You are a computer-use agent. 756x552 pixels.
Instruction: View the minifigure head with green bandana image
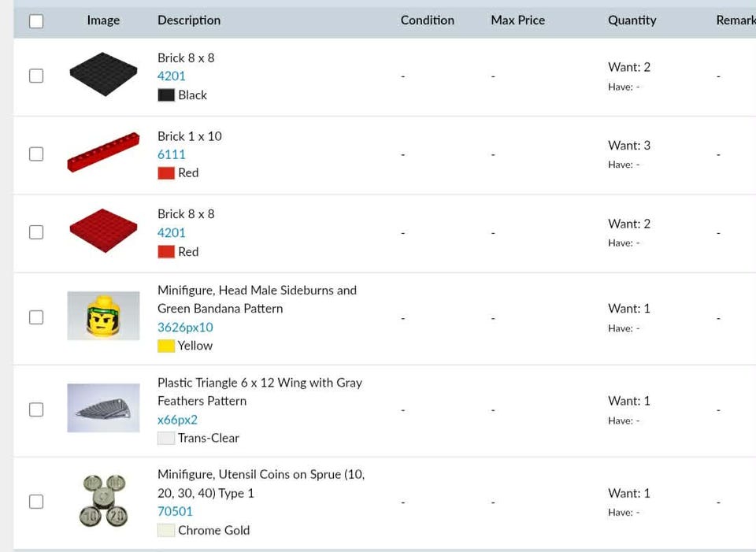103,316
